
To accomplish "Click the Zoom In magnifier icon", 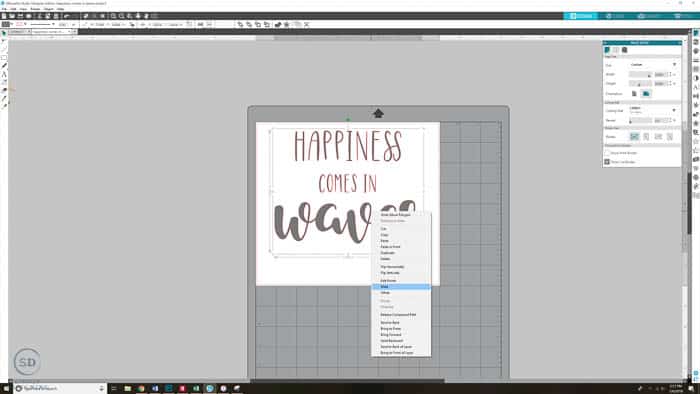I will 113,16.
